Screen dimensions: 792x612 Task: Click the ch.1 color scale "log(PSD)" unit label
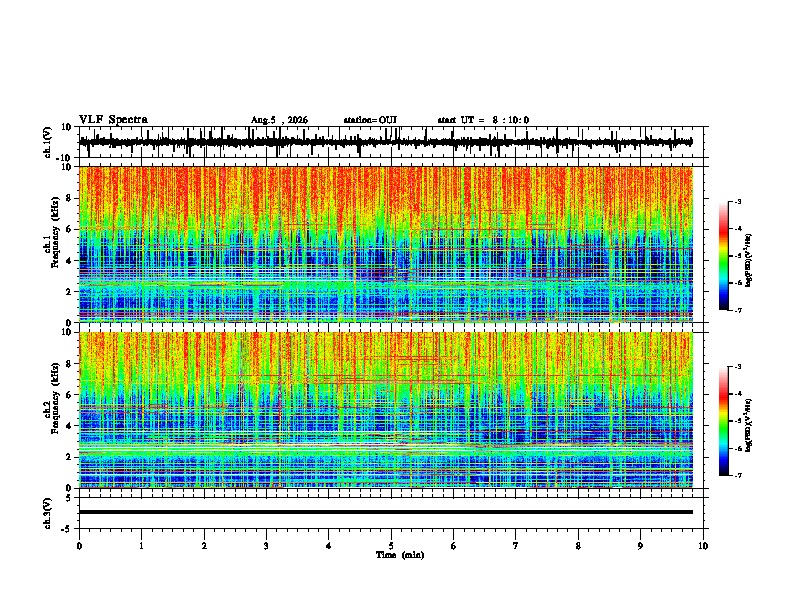tap(749, 260)
